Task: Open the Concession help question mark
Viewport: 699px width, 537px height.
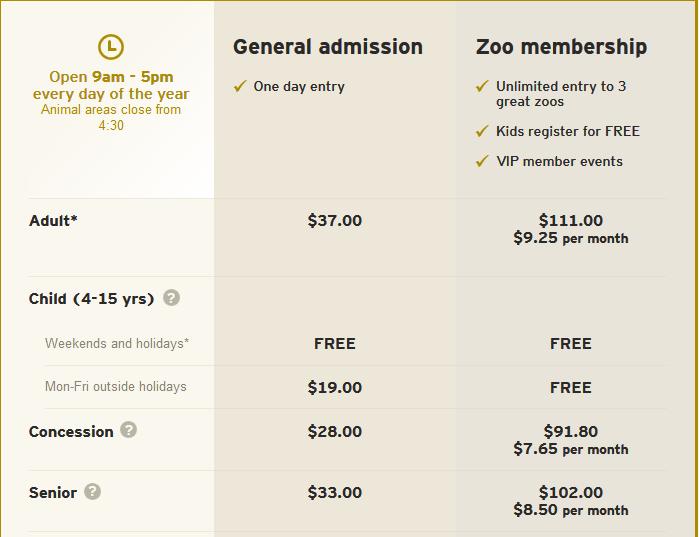Action: pyautogui.click(x=128, y=430)
